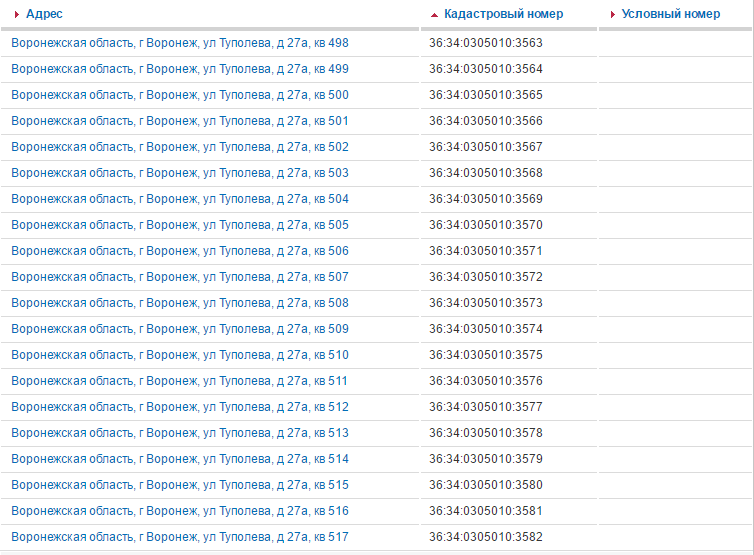Open the address link for кв 508
Viewport: 754px width, 555px height.
click(180, 303)
